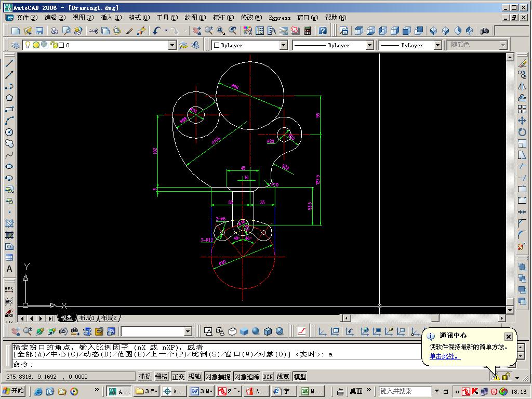Expand the layer list dropdown
The height and width of the screenshot is (399, 532).
(172, 45)
